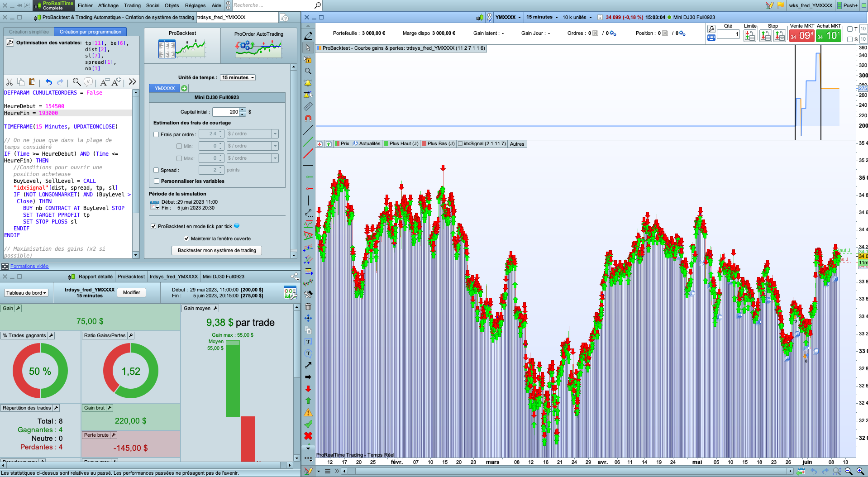Toggle ProBacktest en mode tick par tick
The width and height of the screenshot is (868, 477).
point(153,226)
